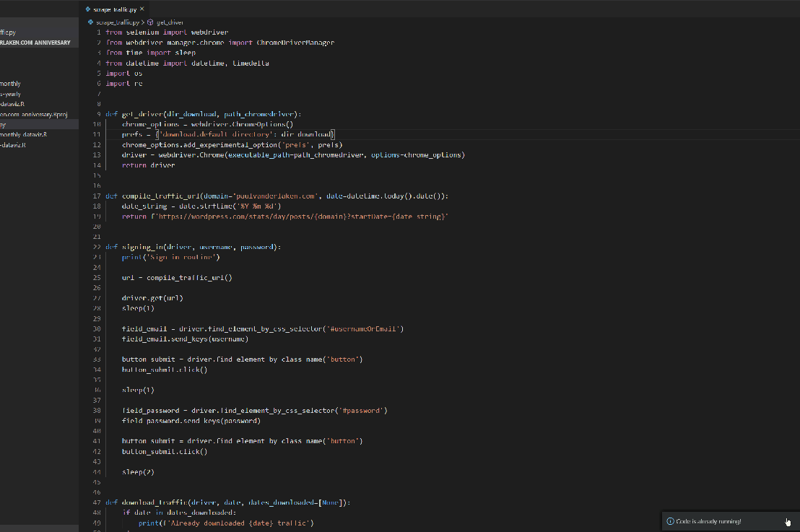
Task: Click the 'return driver' line
Action: pyautogui.click(x=149, y=165)
